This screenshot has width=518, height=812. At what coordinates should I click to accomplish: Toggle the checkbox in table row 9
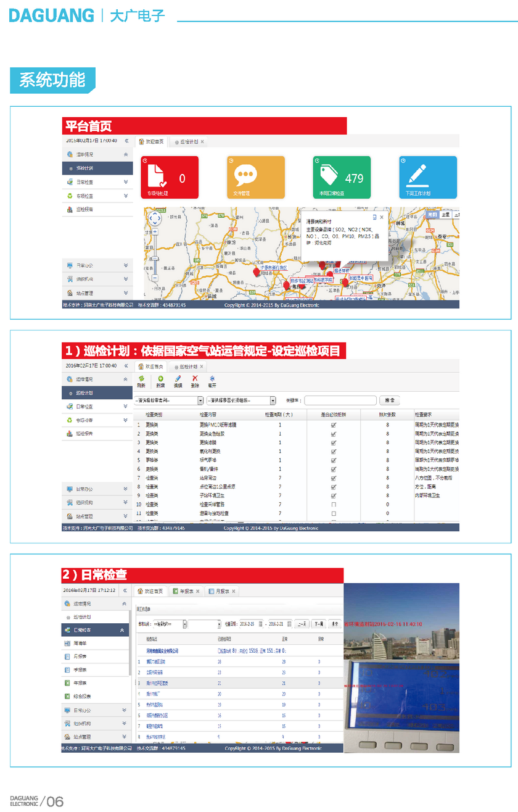(334, 495)
